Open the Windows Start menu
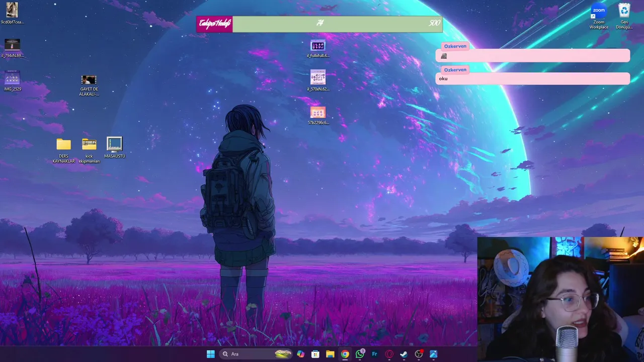This screenshot has width=644, height=362. (211, 354)
